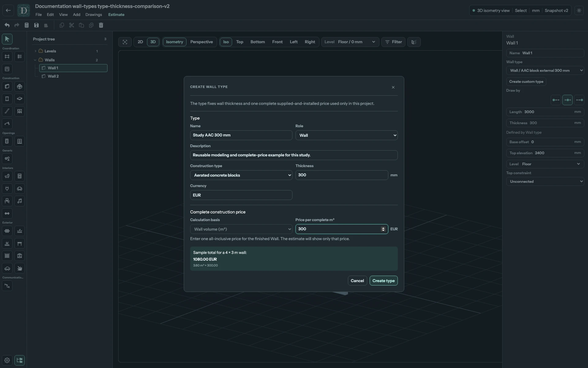Select the floor slab tool

(20, 99)
